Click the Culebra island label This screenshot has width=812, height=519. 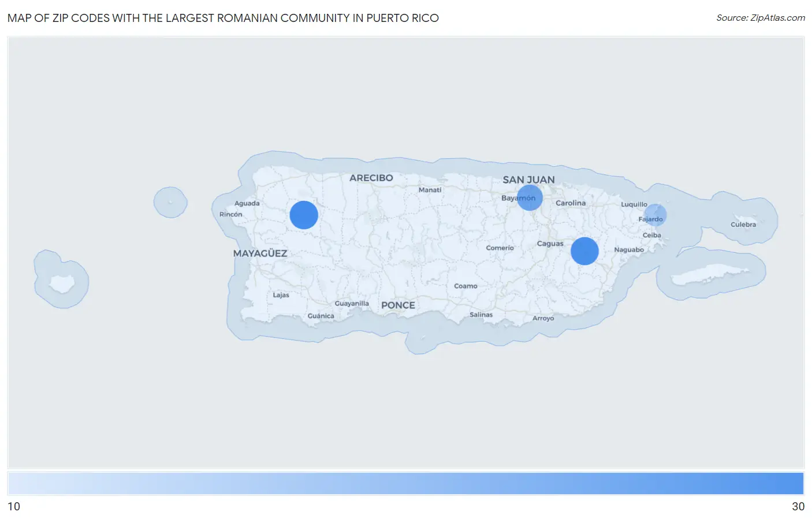click(x=743, y=225)
